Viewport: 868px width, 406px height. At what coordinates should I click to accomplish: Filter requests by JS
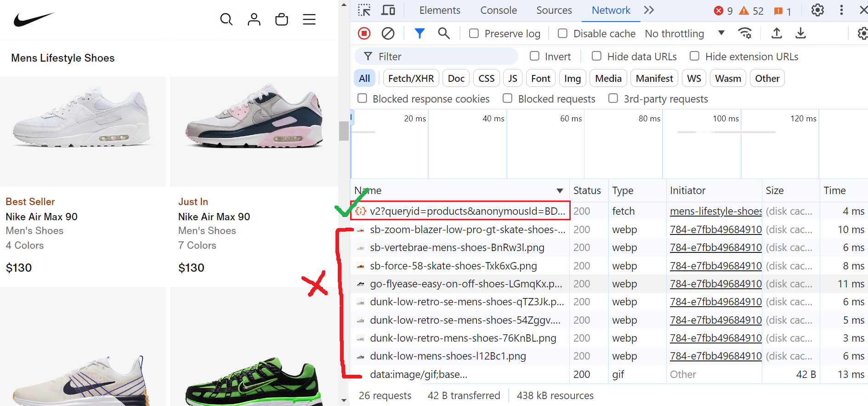pyautogui.click(x=513, y=78)
